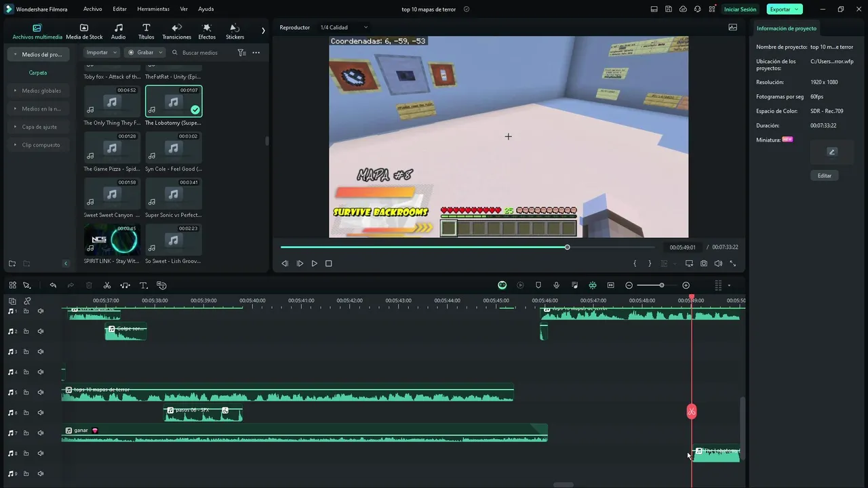Image resolution: width=868 pixels, height=488 pixels.
Task: Open the support headset icon
Action: pos(697,9)
